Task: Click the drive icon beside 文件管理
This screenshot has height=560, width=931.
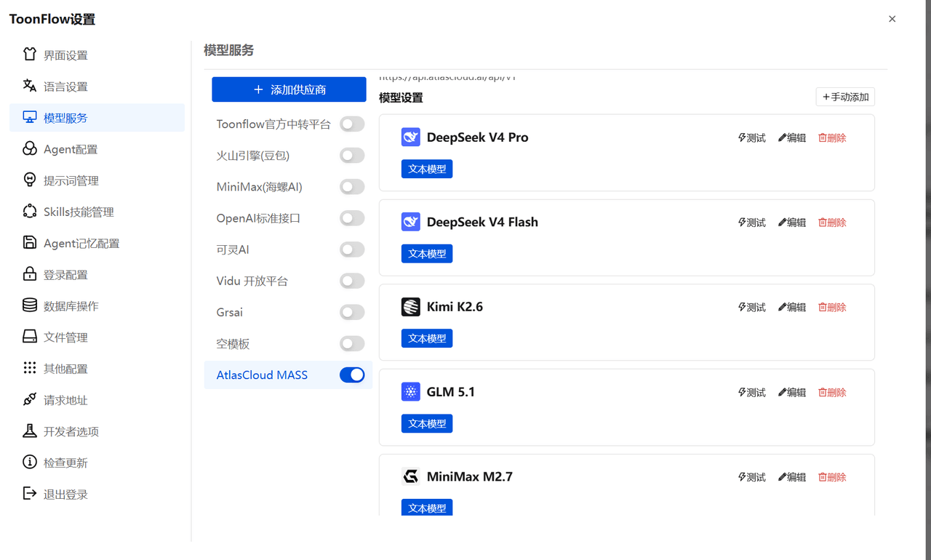Action: click(30, 337)
